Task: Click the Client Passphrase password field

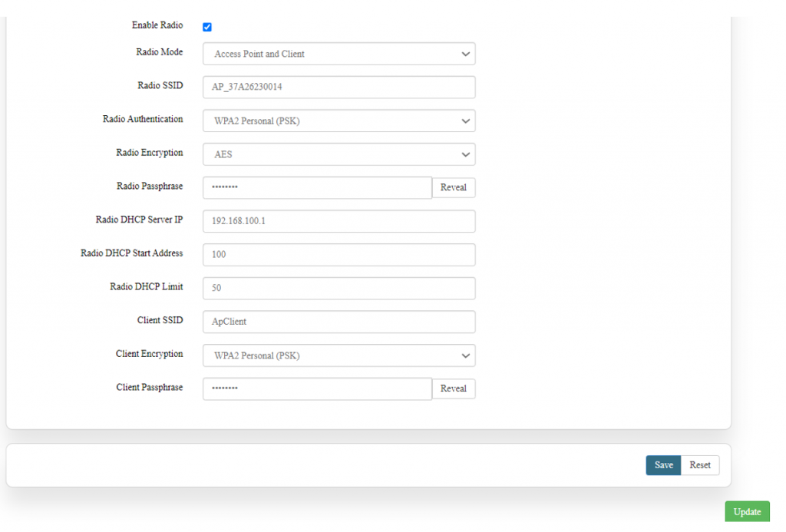Action: [317, 388]
